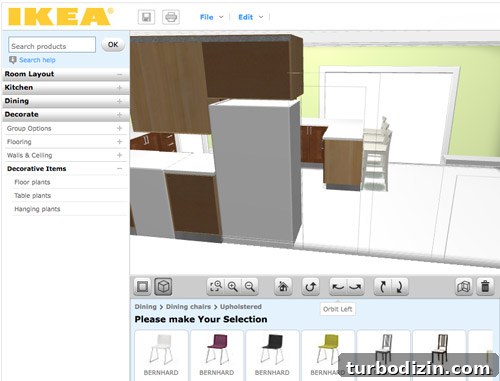Click the Search help icon

(13, 60)
